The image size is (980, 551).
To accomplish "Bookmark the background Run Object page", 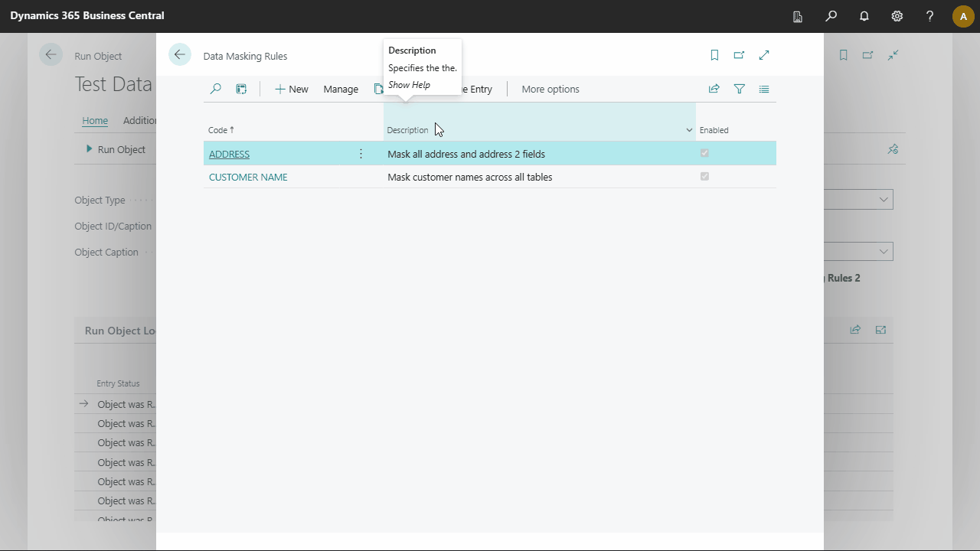I will click(x=843, y=55).
